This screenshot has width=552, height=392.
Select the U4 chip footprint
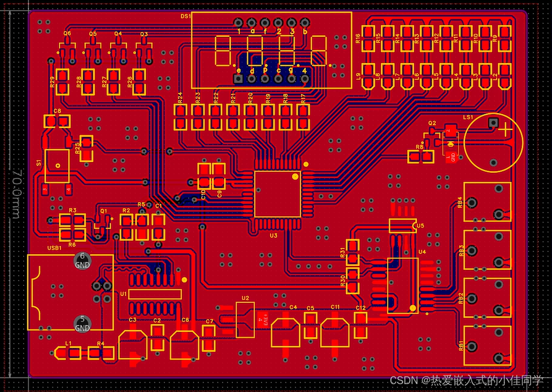click(x=403, y=286)
